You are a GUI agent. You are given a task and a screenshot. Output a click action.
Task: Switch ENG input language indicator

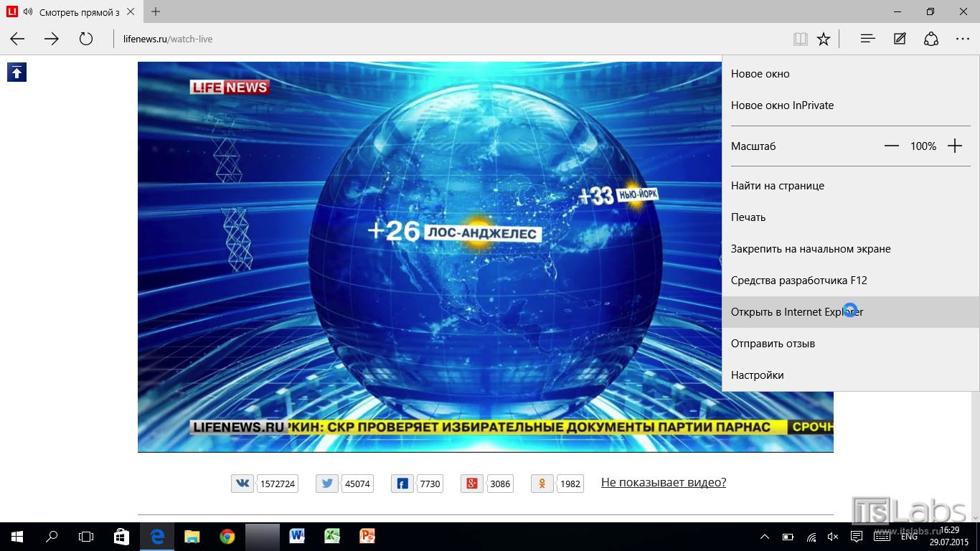(x=909, y=537)
